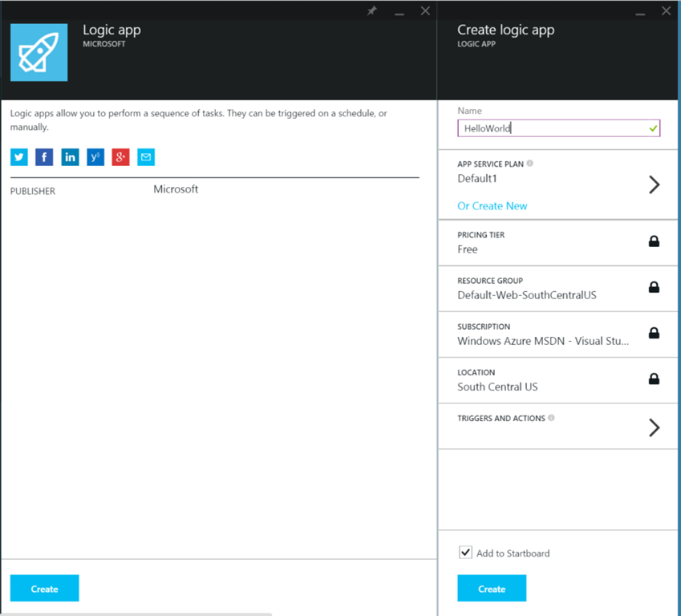
Task: Select Location South Central US row
Action: (557, 380)
